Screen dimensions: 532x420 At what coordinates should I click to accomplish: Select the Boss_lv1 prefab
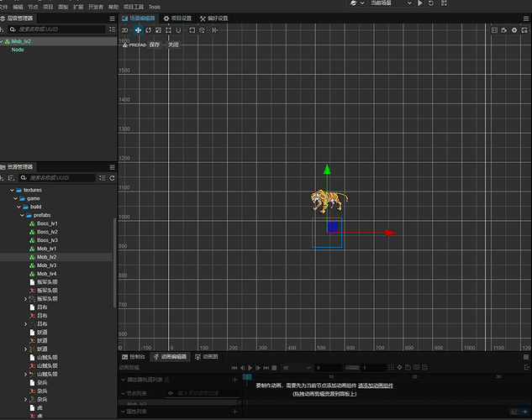47,223
